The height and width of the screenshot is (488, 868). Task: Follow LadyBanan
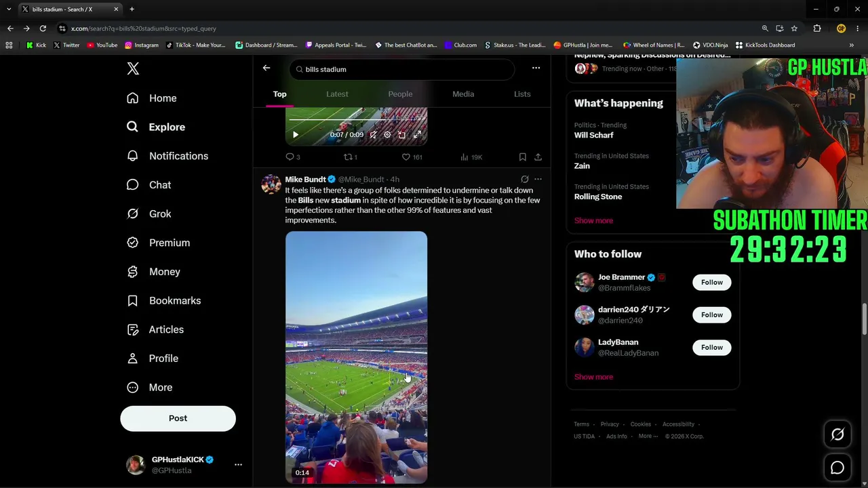coord(712,347)
